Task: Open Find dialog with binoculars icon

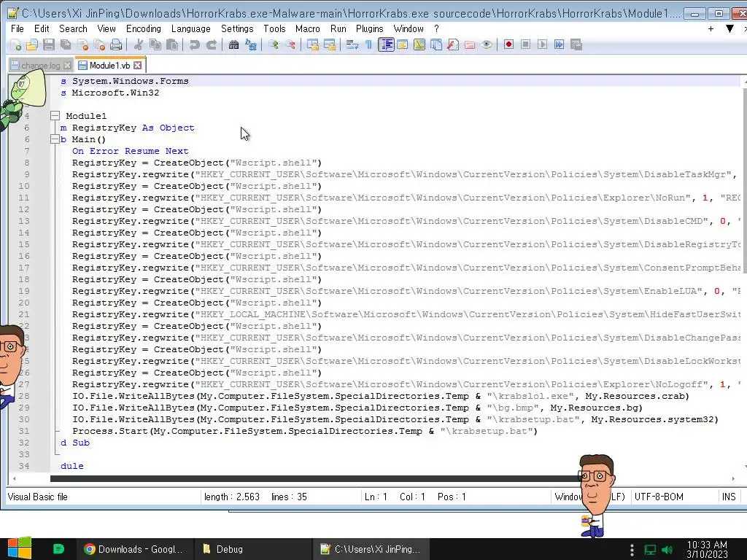Action: pos(233,44)
